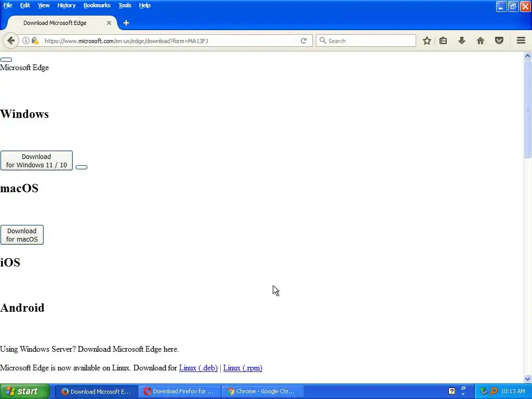This screenshot has width=532, height=399.
Task: Click the 10:13 AM clock
Action: coord(513,391)
